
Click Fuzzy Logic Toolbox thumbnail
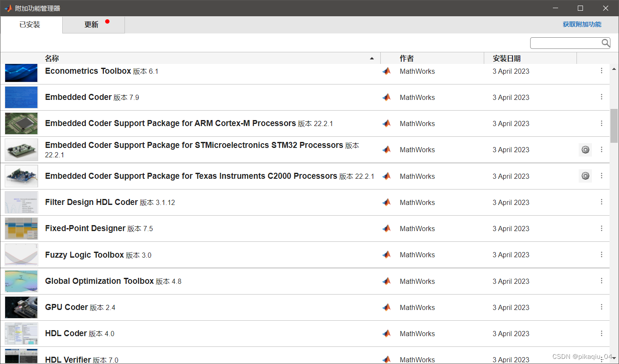click(21, 255)
